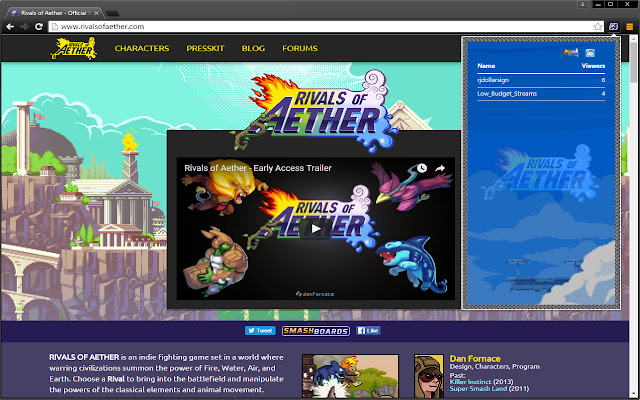Click the Dan Fornace name heading
Screen dimensions: 640x400
coord(475,359)
